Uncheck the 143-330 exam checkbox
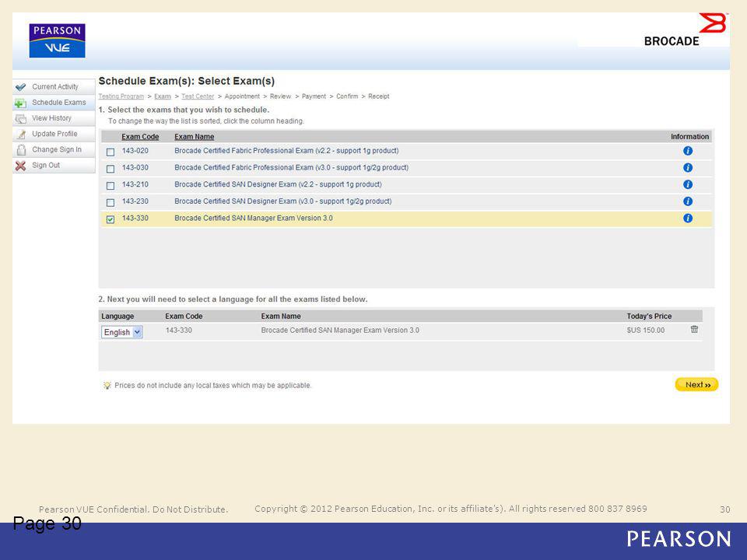This screenshot has width=747, height=560. click(110, 219)
